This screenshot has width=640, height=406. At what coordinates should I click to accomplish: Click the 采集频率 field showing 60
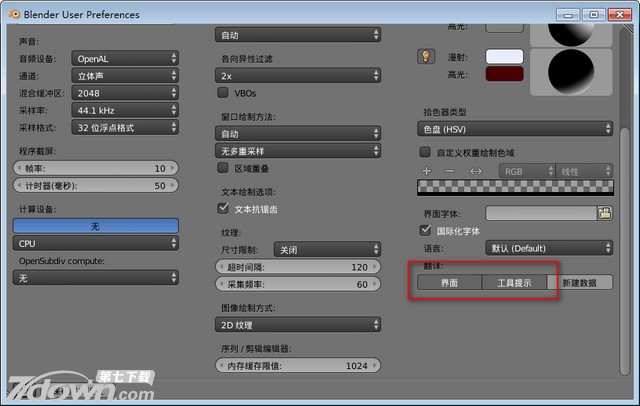(x=298, y=284)
